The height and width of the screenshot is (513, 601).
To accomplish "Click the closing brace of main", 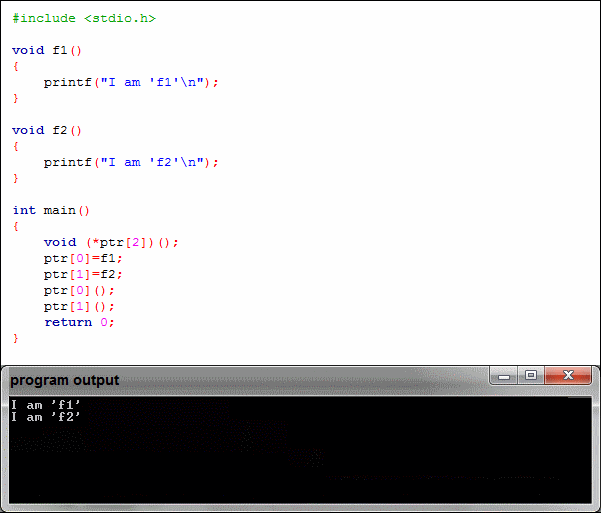I will 15,338.
